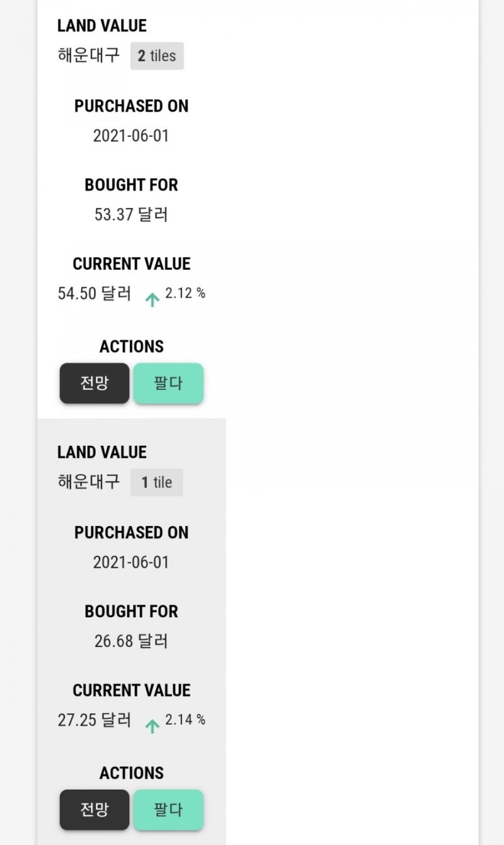Image resolution: width=504 pixels, height=845 pixels.
Task: Click the 전망 button for the 2-tile property
Action: (x=94, y=383)
